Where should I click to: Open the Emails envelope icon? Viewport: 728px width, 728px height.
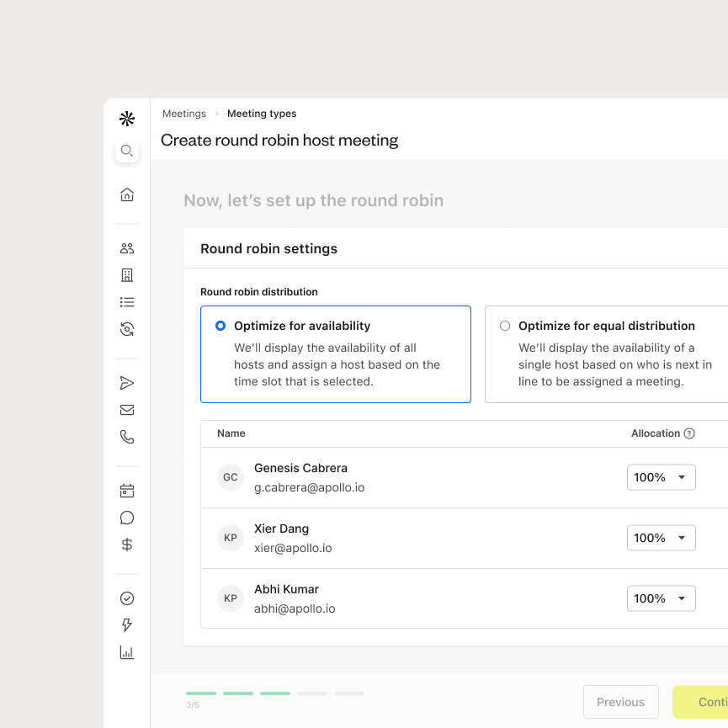[x=127, y=410]
